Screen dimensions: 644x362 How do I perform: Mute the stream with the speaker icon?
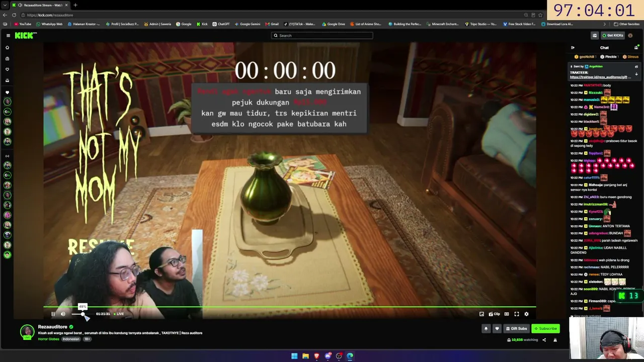pyautogui.click(x=63, y=314)
